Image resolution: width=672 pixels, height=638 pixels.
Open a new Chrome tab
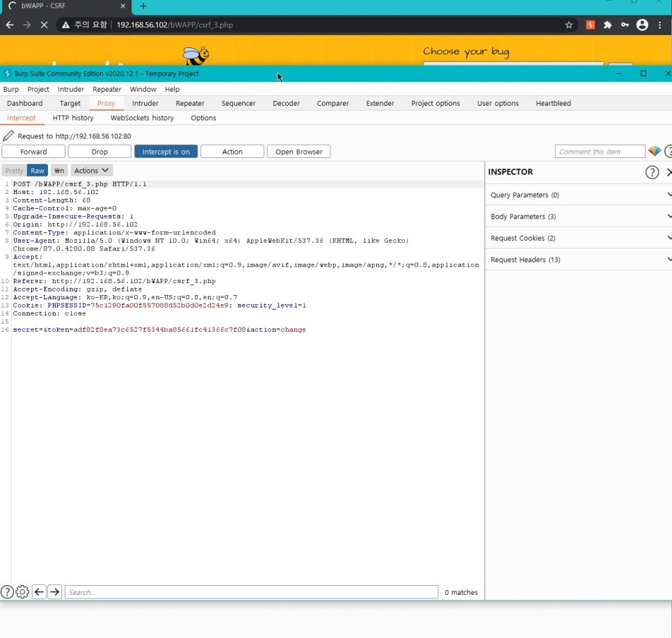[x=143, y=6]
